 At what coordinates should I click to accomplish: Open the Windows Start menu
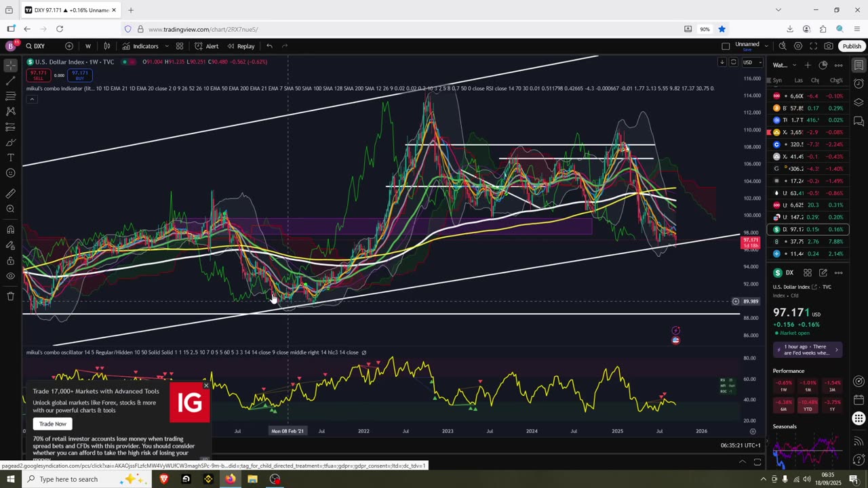pyautogui.click(x=10, y=479)
